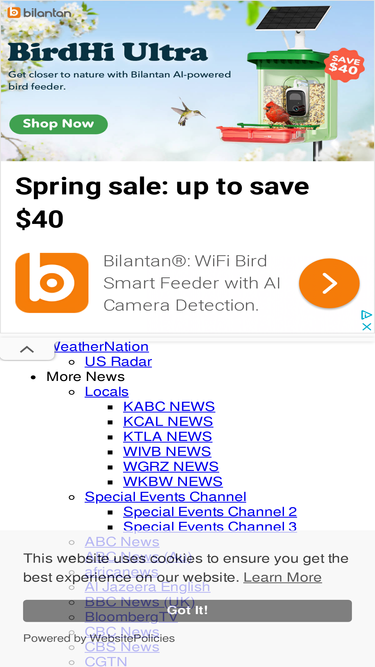Open the AdChoices info icon
This screenshot has height=667, width=375.
click(366, 315)
